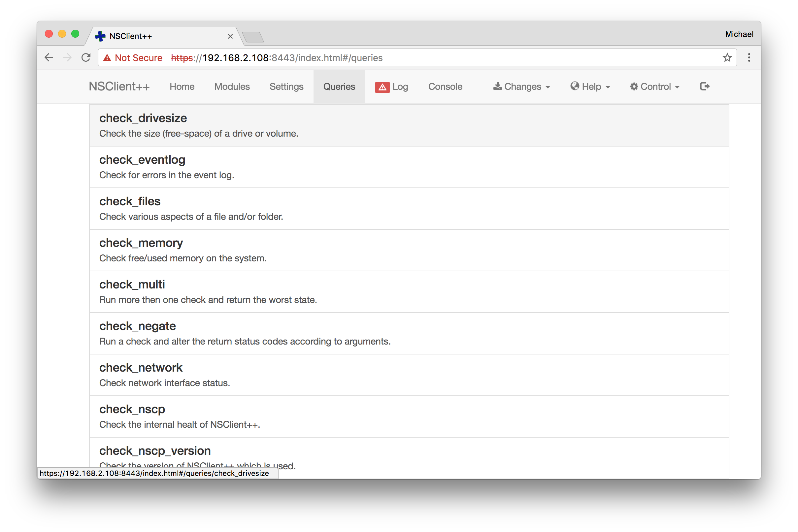Open the check_multi query
The width and height of the screenshot is (798, 532).
point(409,292)
